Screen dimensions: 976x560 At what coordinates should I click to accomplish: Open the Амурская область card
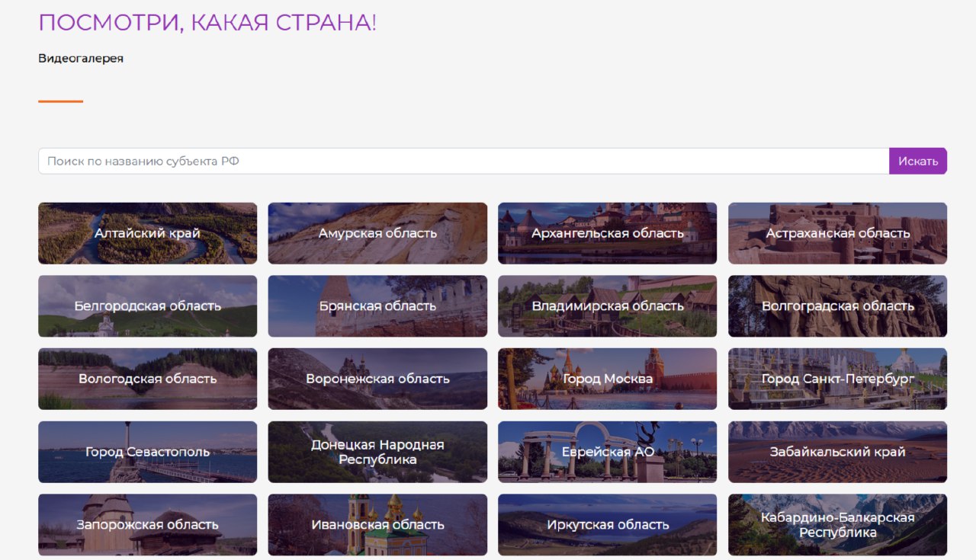[x=377, y=233]
